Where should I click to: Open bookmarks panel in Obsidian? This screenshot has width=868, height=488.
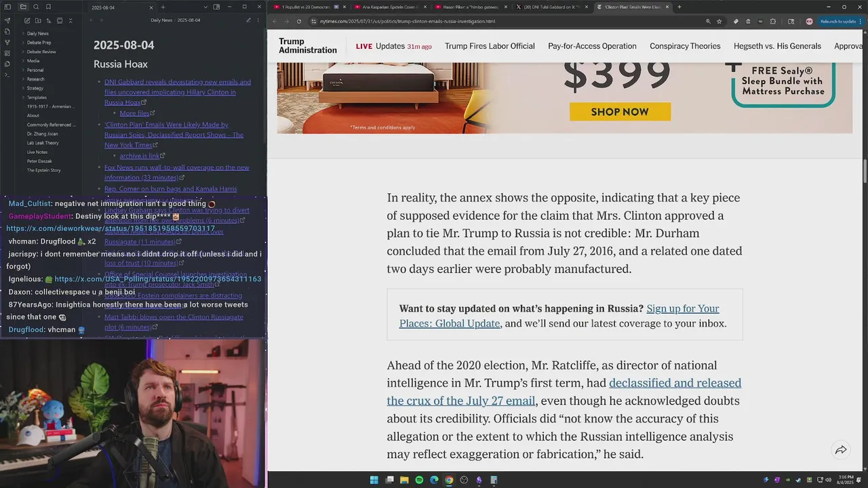tap(48, 7)
